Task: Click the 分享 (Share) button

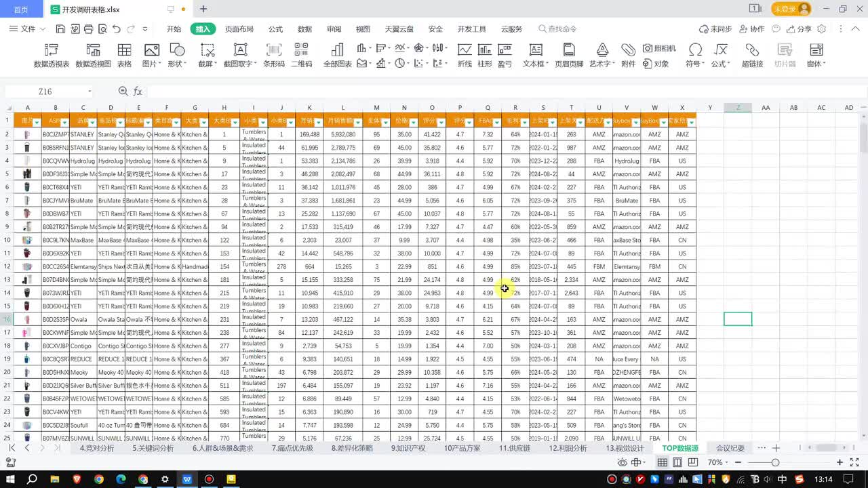Action: [800, 29]
